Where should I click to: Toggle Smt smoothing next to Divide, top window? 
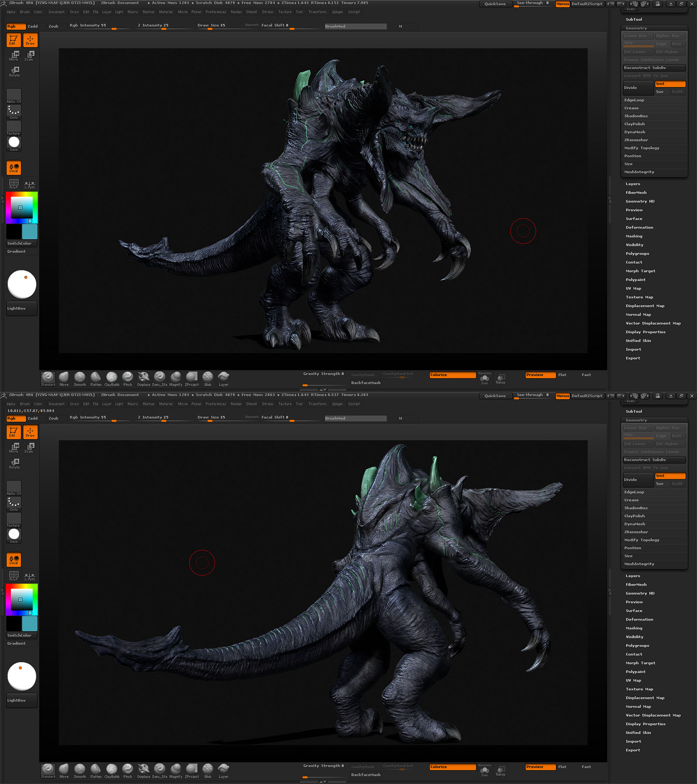click(x=670, y=84)
